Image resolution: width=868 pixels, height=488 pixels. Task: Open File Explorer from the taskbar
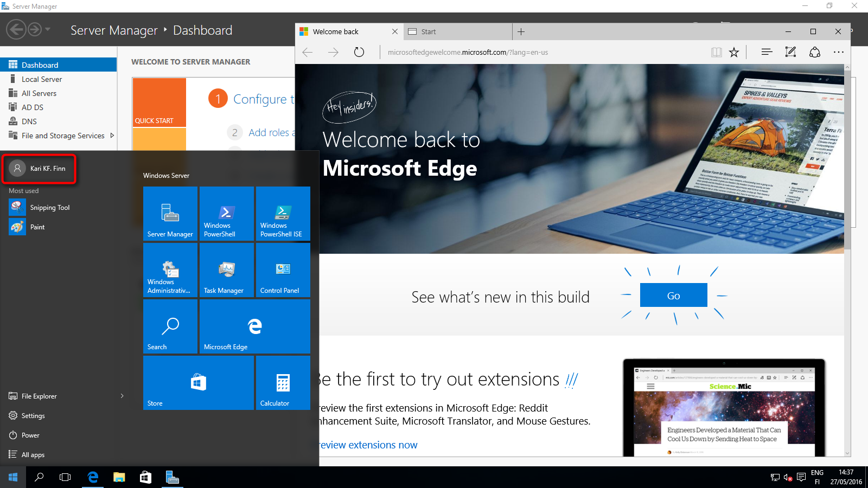tap(119, 477)
